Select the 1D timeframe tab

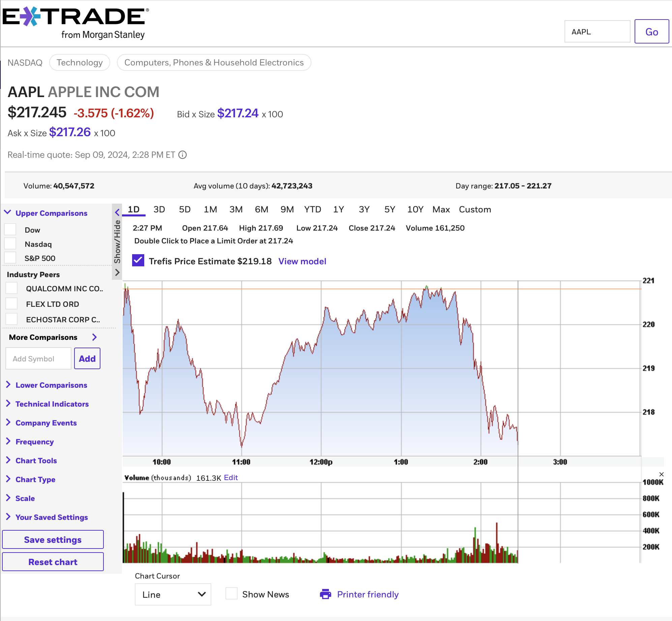click(x=134, y=209)
